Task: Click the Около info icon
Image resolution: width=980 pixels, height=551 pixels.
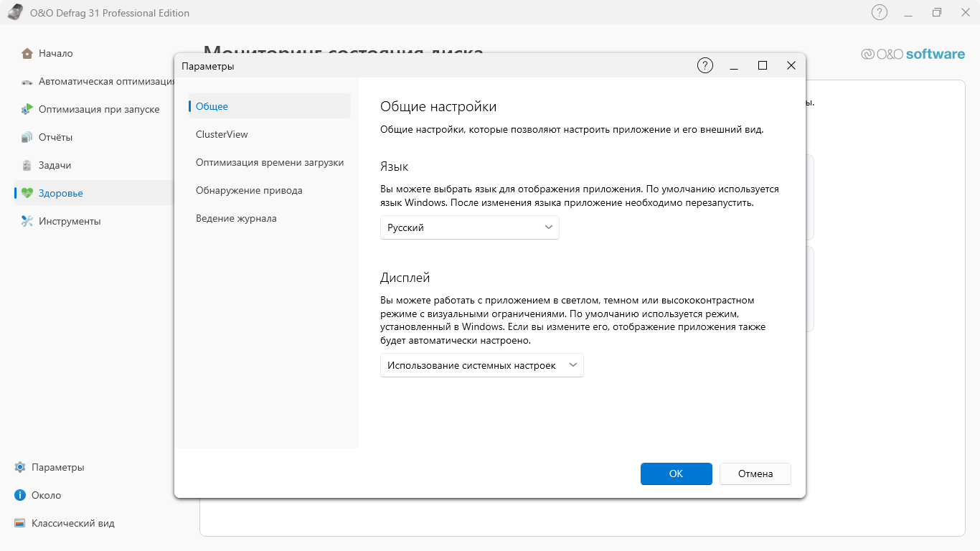Action: [x=20, y=495]
